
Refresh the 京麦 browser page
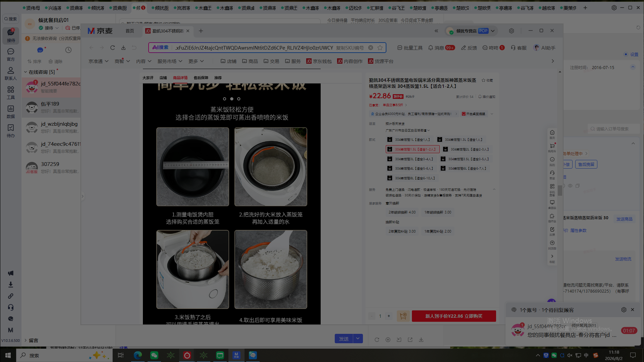pos(113,48)
